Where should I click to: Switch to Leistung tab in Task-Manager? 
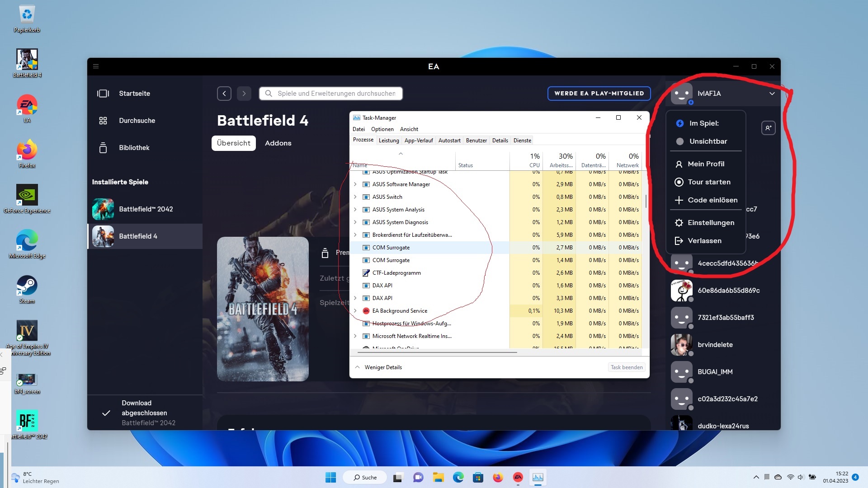click(389, 141)
